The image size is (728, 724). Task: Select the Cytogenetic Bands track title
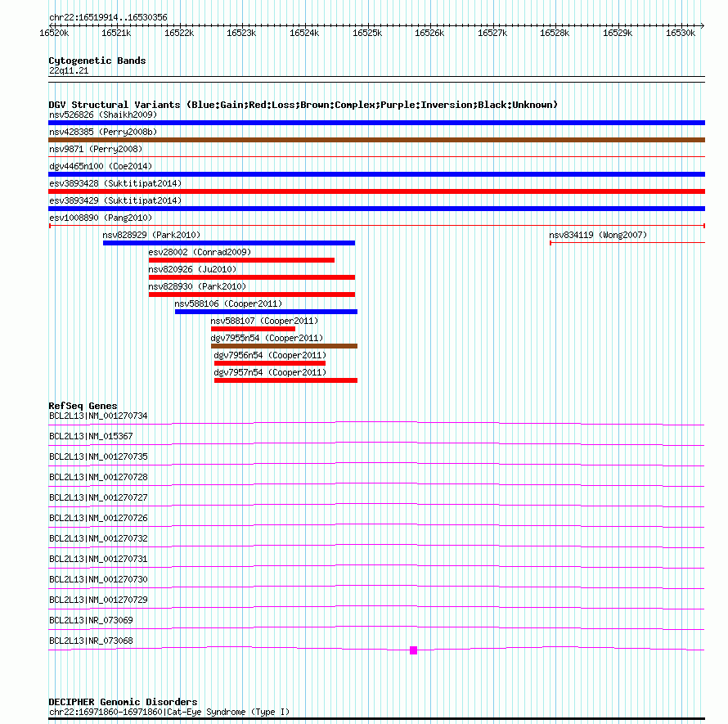[97, 61]
